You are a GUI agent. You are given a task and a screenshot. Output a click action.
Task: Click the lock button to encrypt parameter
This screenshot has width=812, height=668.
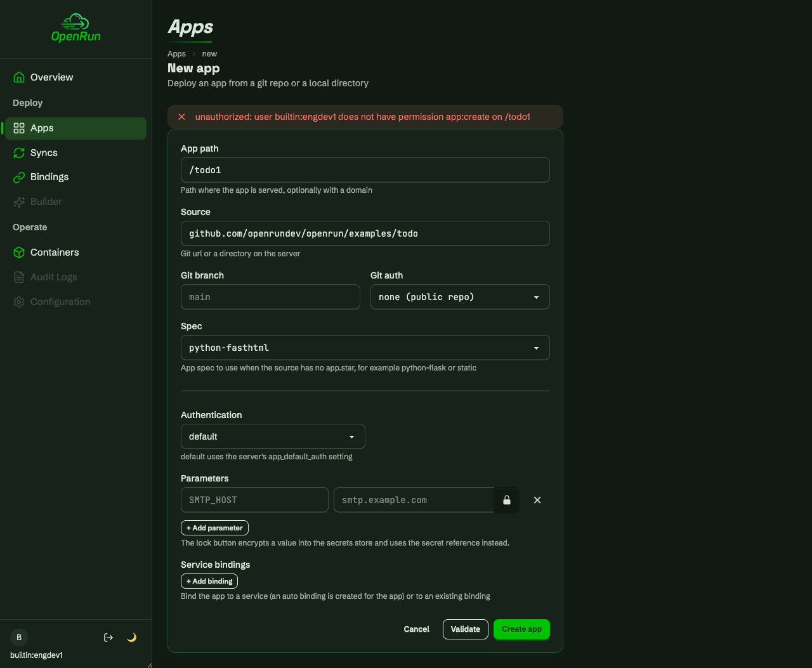click(507, 500)
